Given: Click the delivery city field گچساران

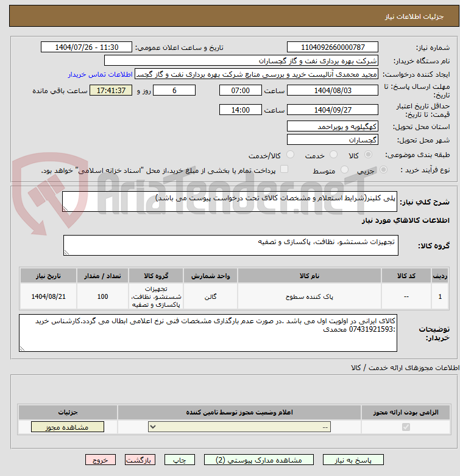Looking at the screenshot, I should pos(333,139).
